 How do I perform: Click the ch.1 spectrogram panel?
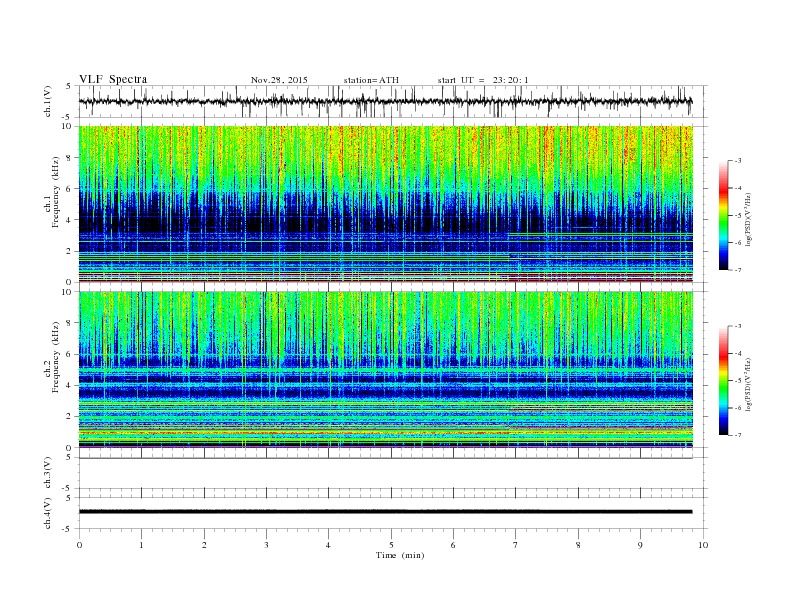(x=385, y=204)
